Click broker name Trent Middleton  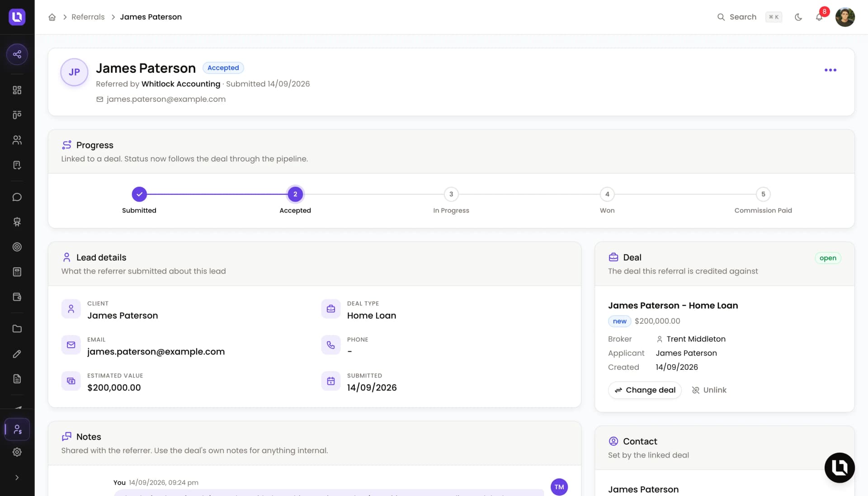tap(696, 339)
